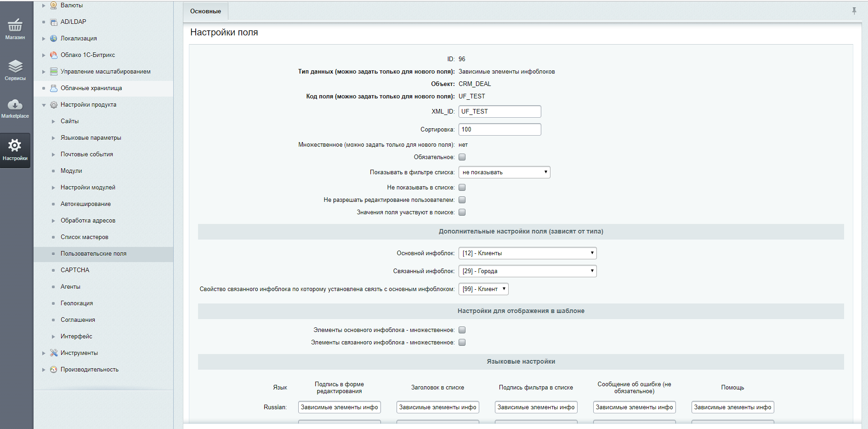Open Агенты in the settings tree
Viewport: 868px width, 429px height.
[x=70, y=287]
